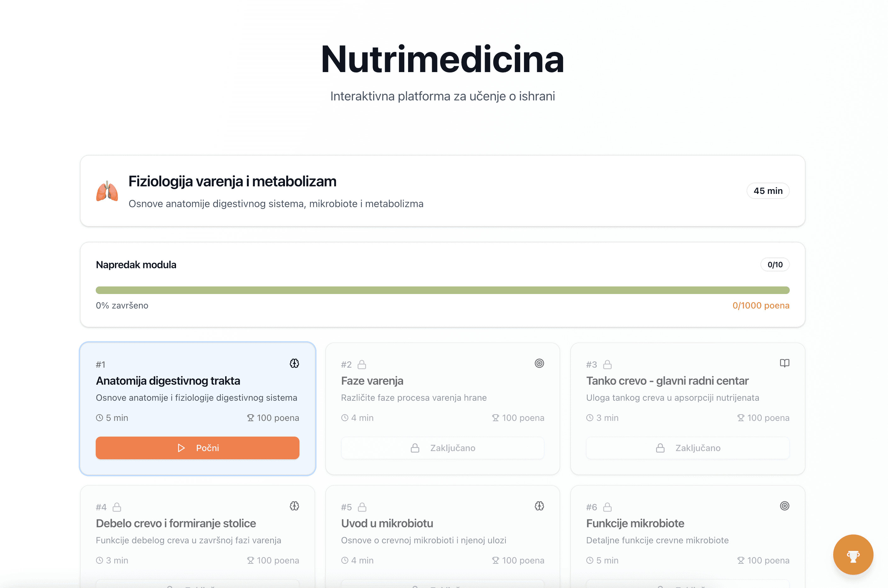Image resolution: width=888 pixels, height=588 pixels.
Task: Click the 0/10 progress badge
Action: tap(775, 264)
